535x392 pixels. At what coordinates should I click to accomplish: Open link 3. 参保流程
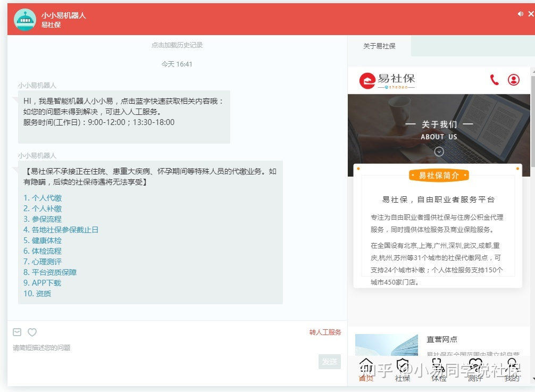pos(43,219)
